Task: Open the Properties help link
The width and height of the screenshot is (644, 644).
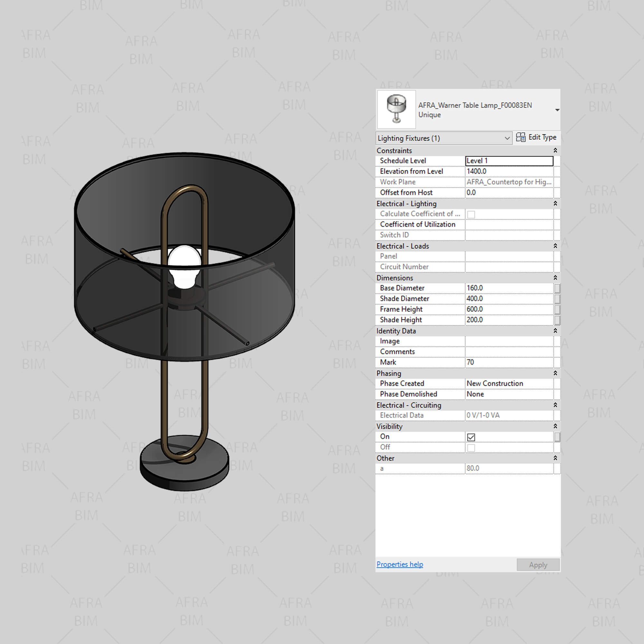Action: [x=400, y=564]
